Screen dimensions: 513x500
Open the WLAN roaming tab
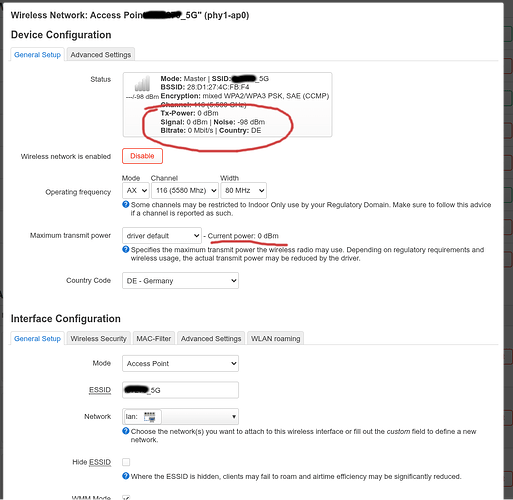[x=276, y=339]
